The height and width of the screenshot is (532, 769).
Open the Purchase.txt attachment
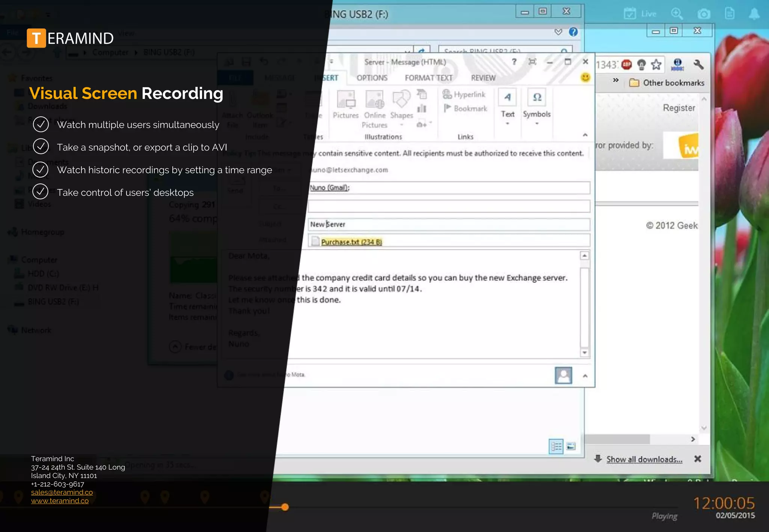tap(351, 242)
